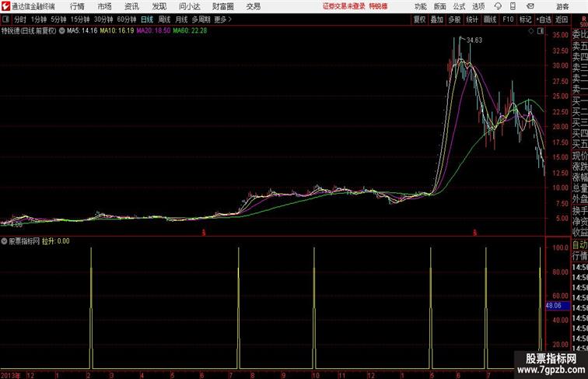Switch to the 60分钟 period tab

click(x=127, y=19)
